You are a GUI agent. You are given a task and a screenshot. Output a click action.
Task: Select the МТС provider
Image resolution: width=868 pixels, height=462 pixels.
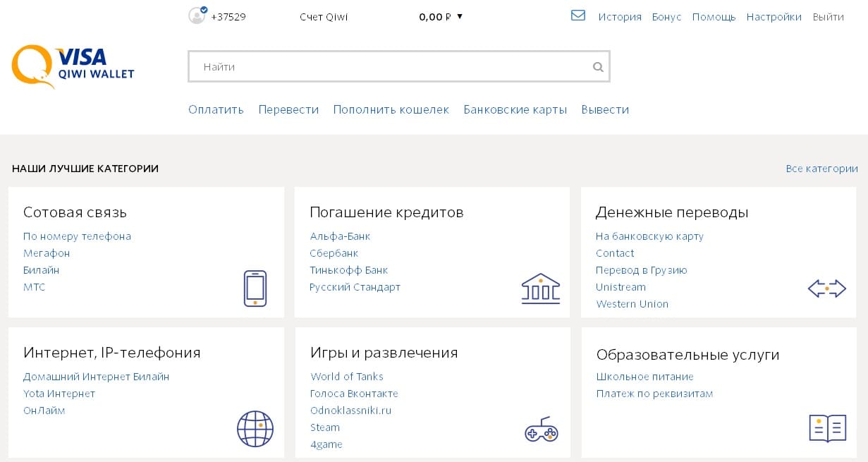coord(34,287)
